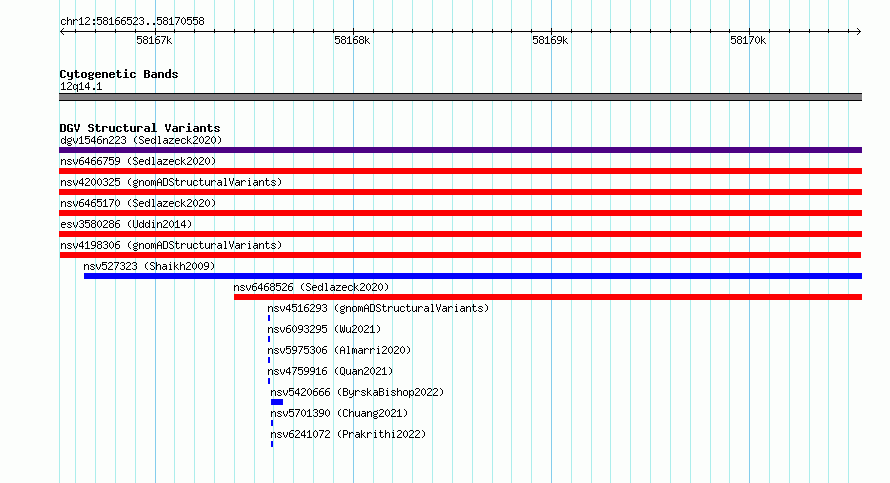Click the red nsv6465170 variant bar

tap(460, 213)
